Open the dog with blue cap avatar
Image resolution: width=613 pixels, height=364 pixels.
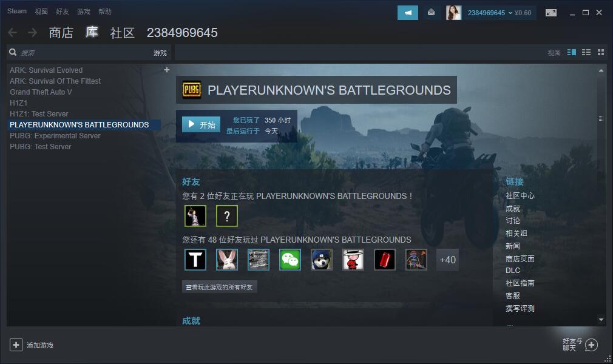pos(321,260)
